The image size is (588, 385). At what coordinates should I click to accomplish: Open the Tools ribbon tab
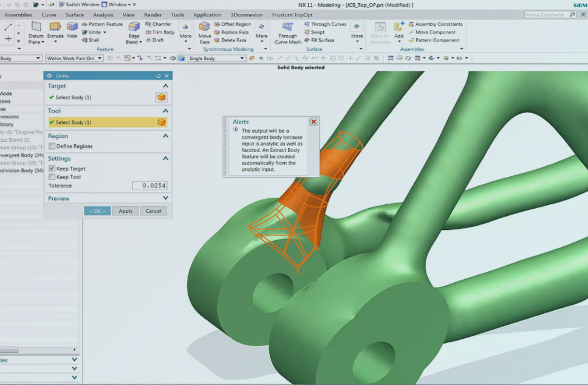pos(177,15)
